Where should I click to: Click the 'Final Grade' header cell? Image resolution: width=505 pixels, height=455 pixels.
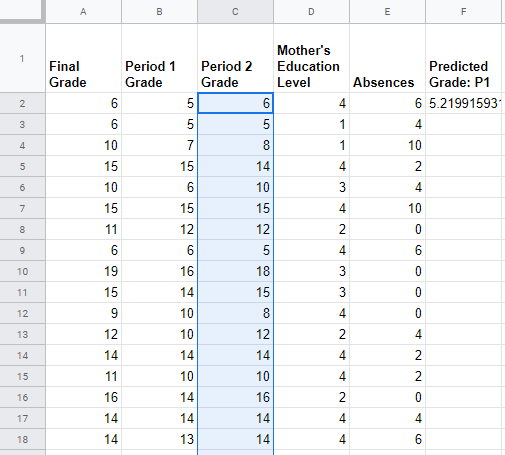[x=83, y=58]
